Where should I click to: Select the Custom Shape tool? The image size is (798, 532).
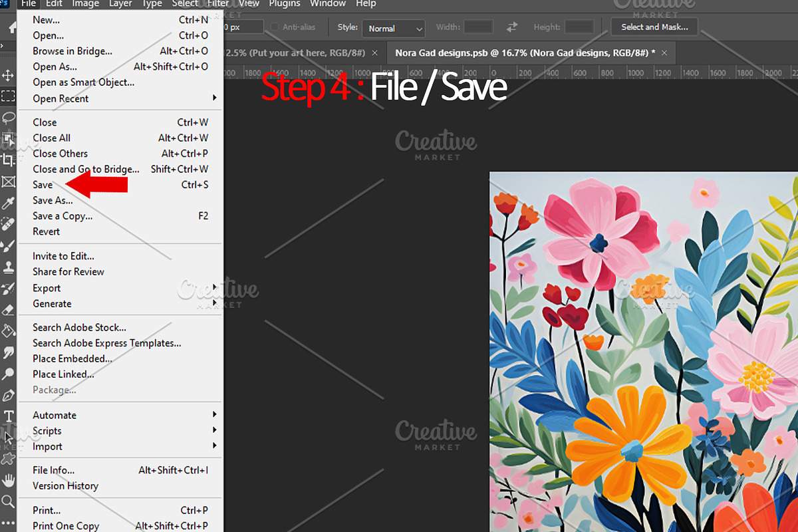coord(8,459)
